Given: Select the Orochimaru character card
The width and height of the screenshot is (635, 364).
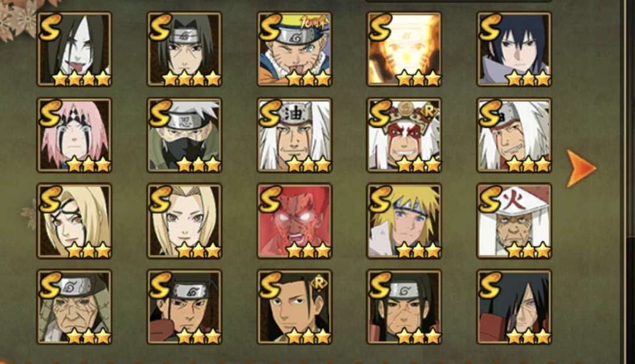Looking at the screenshot, I should pos(74,49).
